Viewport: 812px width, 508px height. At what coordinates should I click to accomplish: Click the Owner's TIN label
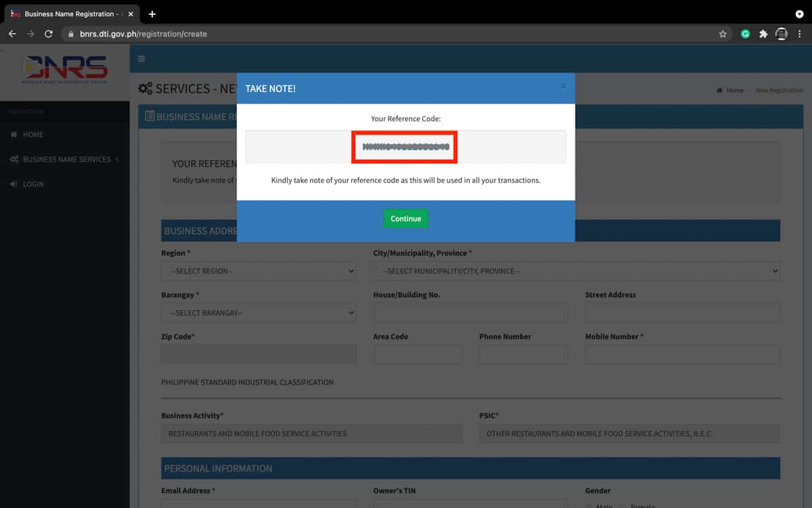[394, 490]
